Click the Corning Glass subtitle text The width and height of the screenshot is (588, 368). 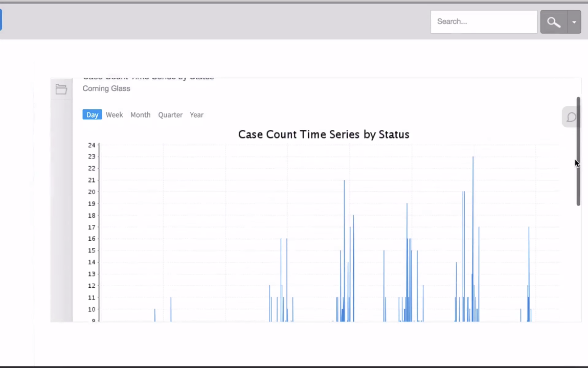(106, 88)
